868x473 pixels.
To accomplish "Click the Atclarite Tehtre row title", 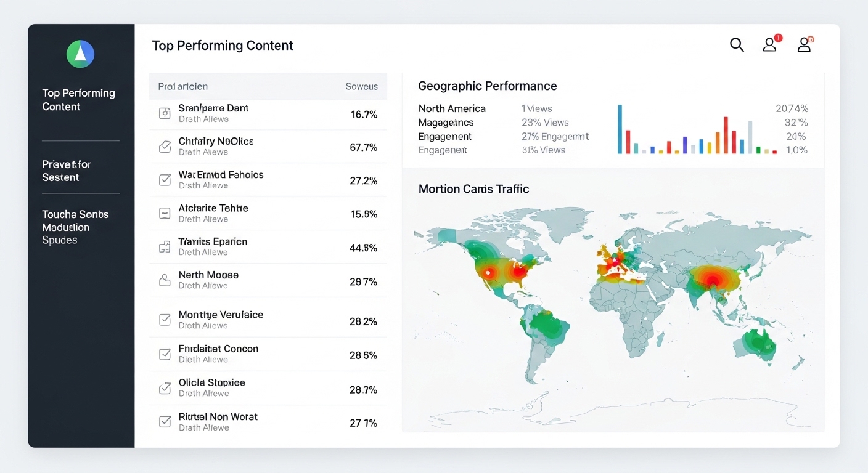I will (x=213, y=208).
